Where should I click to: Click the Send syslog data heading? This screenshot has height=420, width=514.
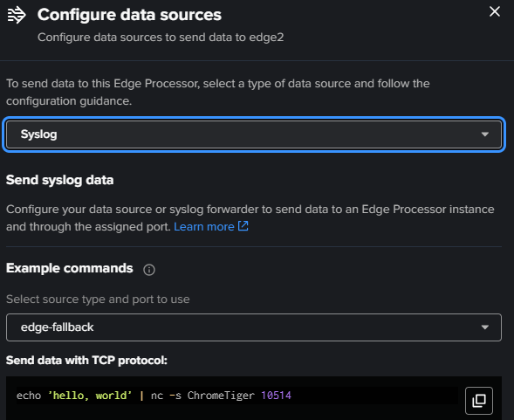click(60, 180)
